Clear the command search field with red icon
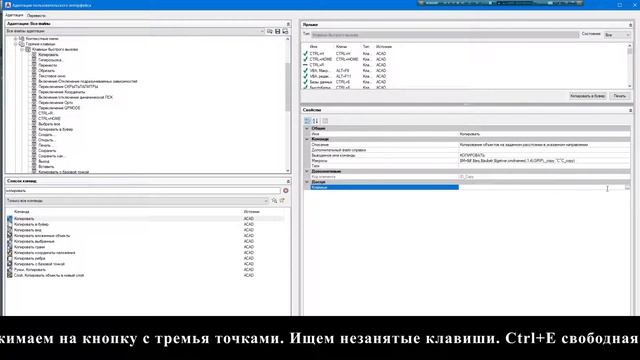Screen dimensions: 640x360 (286, 191)
